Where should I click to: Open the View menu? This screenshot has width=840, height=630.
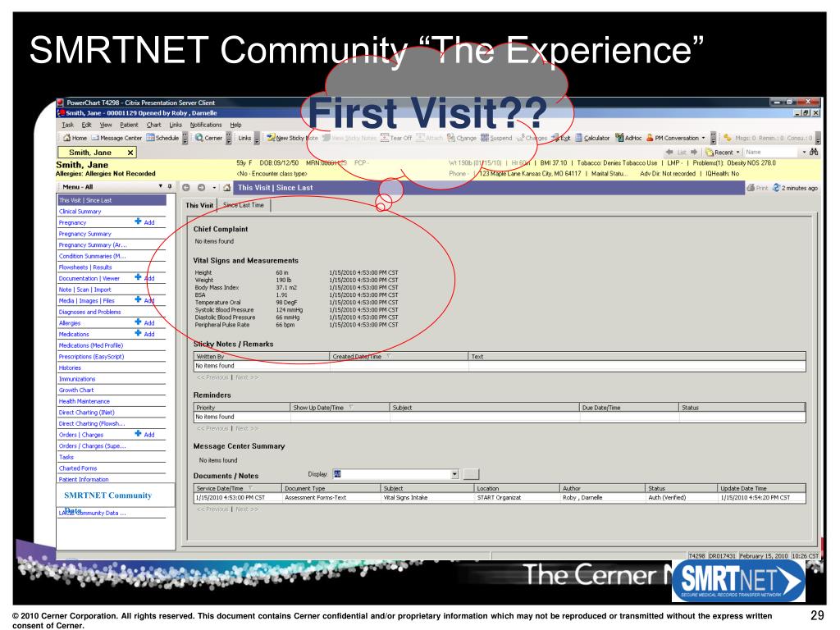[x=106, y=125]
